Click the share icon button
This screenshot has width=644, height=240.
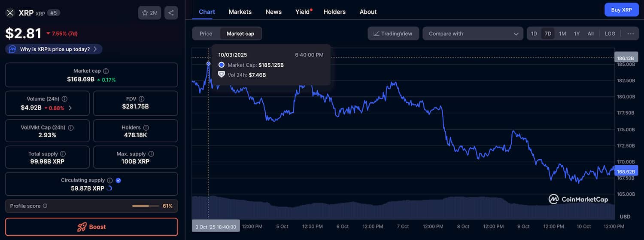171,12
